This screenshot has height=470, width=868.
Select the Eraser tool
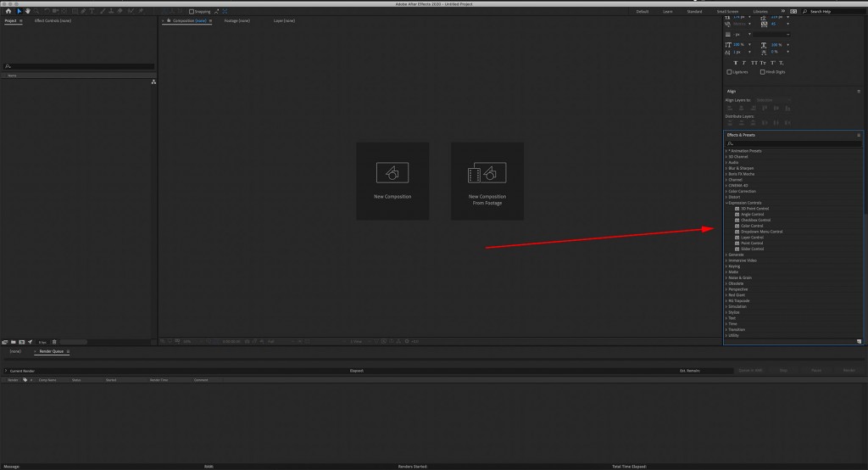[x=120, y=11]
